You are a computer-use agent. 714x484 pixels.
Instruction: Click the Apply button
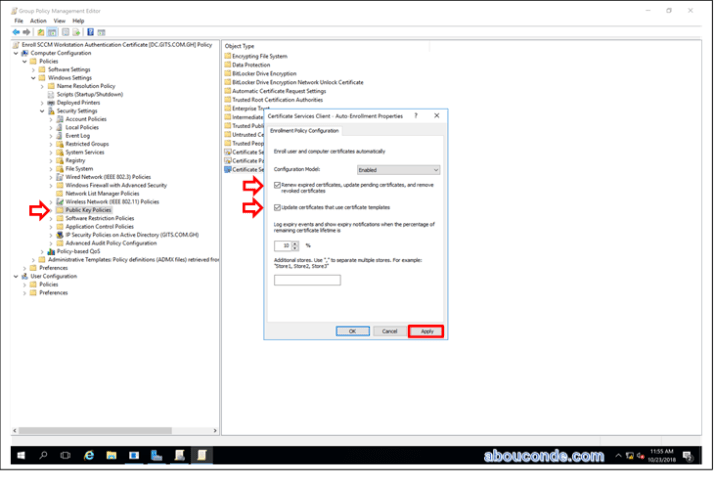pyautogui.click(x=427, y=331)
